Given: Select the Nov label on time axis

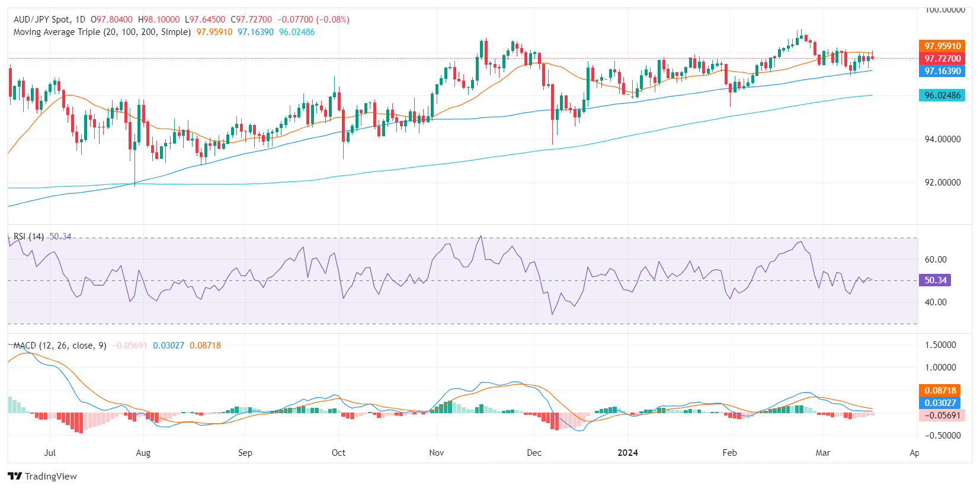Looking at the screenshot, I should click(436, 453).
